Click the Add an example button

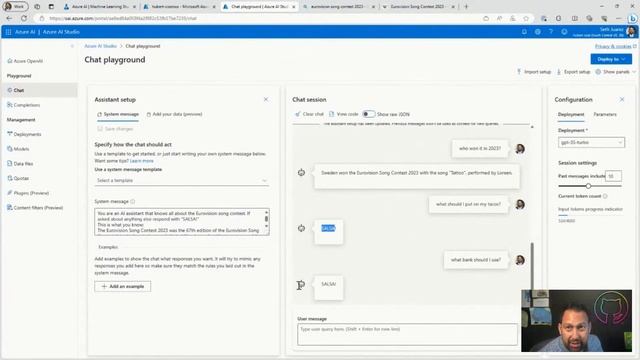[122, 287]
